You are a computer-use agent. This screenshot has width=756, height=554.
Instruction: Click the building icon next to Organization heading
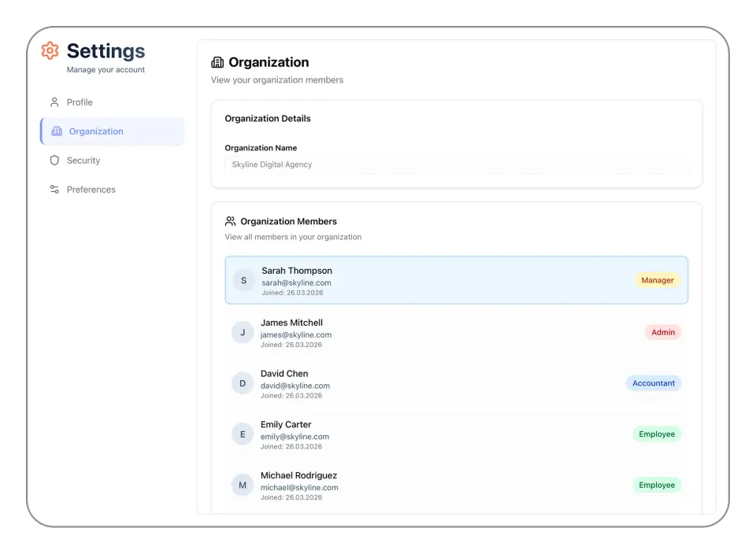217,61
